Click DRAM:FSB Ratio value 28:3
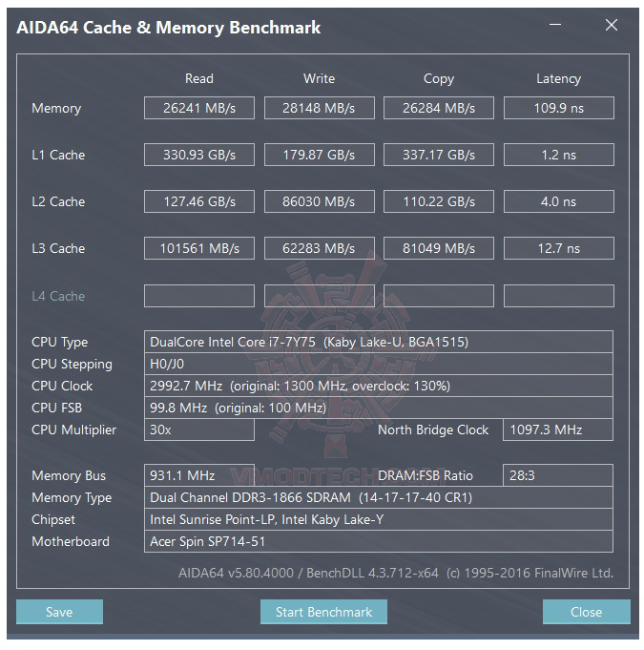The width and height of the screenshot is (644, 650). click(x=558, y=475)
